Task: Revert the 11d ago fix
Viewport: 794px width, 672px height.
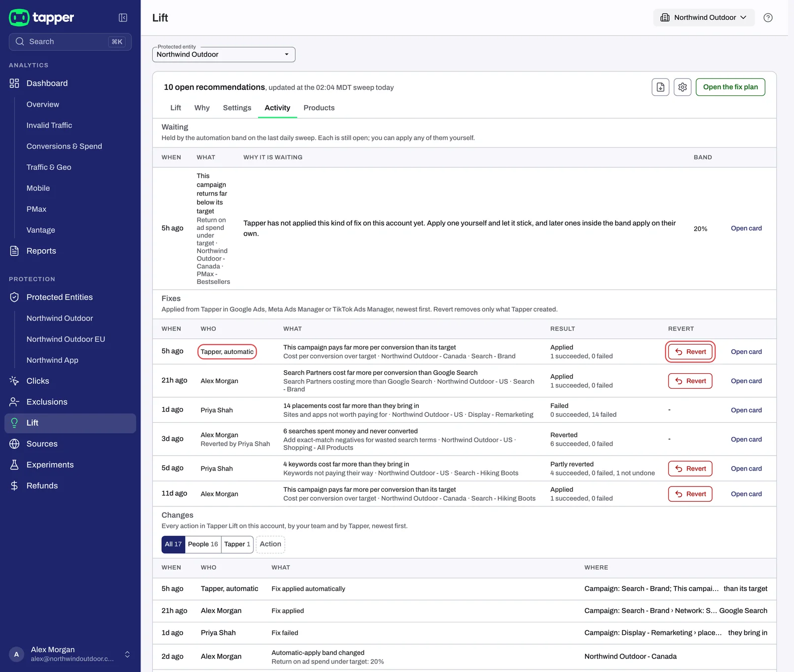Action: 690,494
